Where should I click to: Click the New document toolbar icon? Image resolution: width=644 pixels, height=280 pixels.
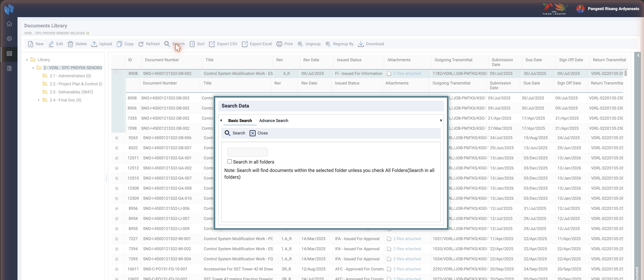coord(30,44)
